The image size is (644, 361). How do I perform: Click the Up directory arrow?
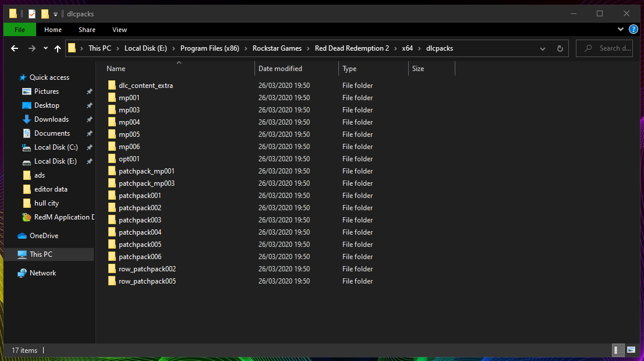tap(57, 48)
